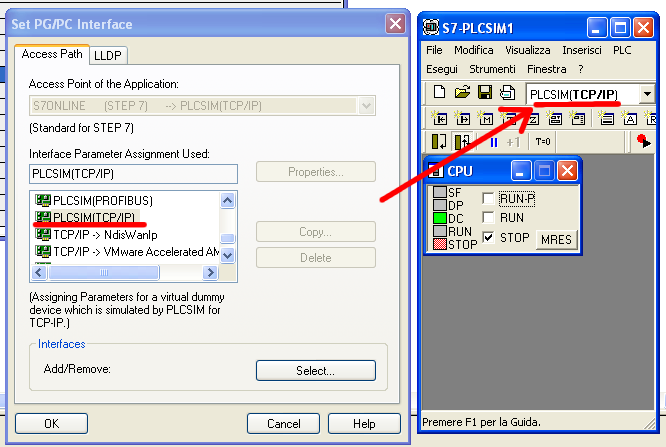Click the Help button in the dialog
The image size is (666, 447).
pos(364,424)
